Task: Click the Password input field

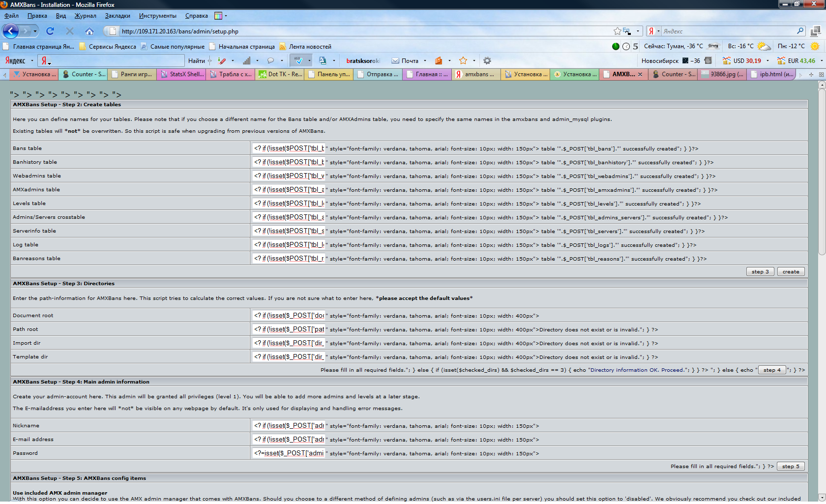Action: click(289, 453)
